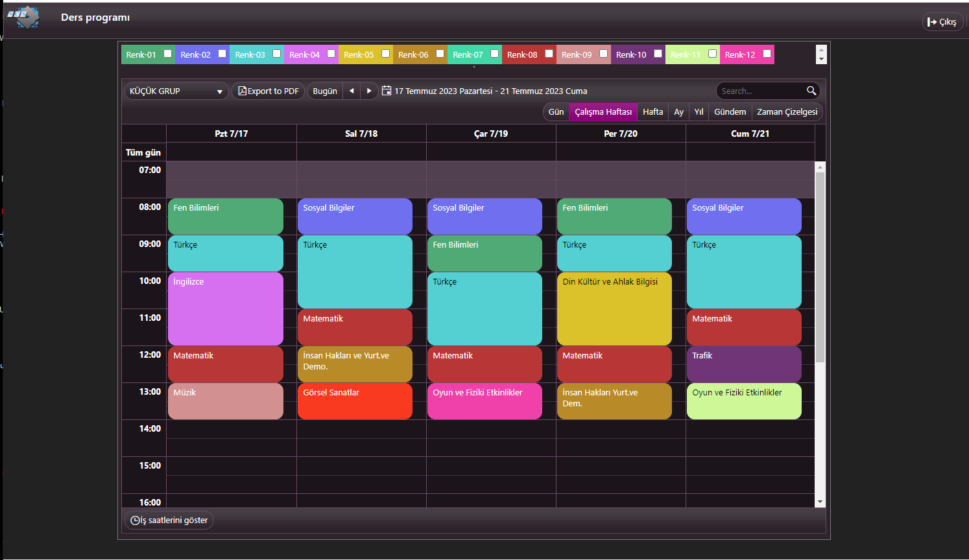Click the Per 7/20 day header
The width and height of the screenshot is (969, 560).
click(621, 134)
